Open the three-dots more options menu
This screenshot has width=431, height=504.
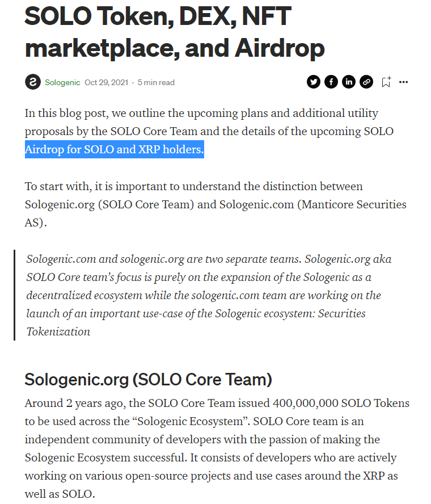tap(403, 82)
